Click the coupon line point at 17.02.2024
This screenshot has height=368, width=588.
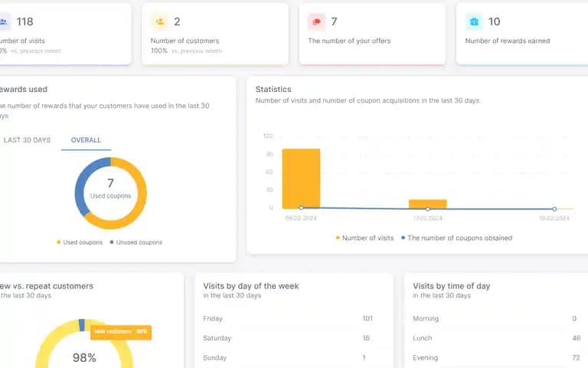click(427, 209)
